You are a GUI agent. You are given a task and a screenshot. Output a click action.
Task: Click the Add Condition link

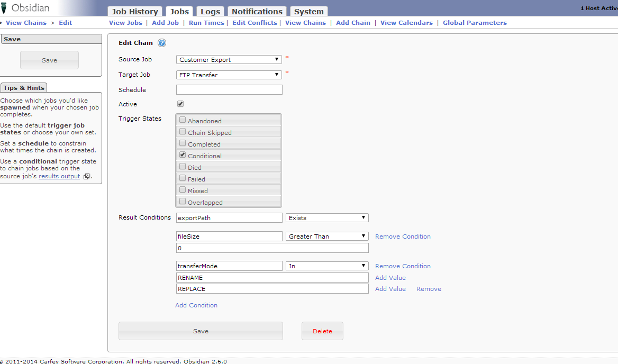click(196, 305)
